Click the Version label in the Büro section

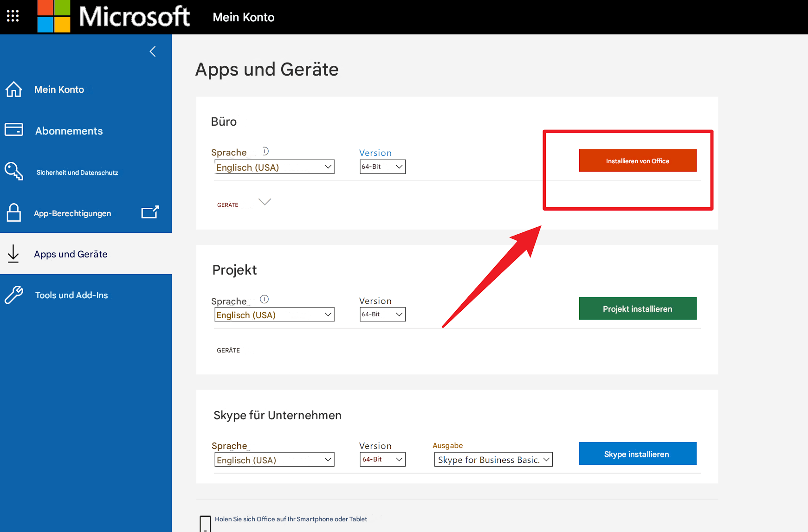pyautogui.click(x=375, y=153)
